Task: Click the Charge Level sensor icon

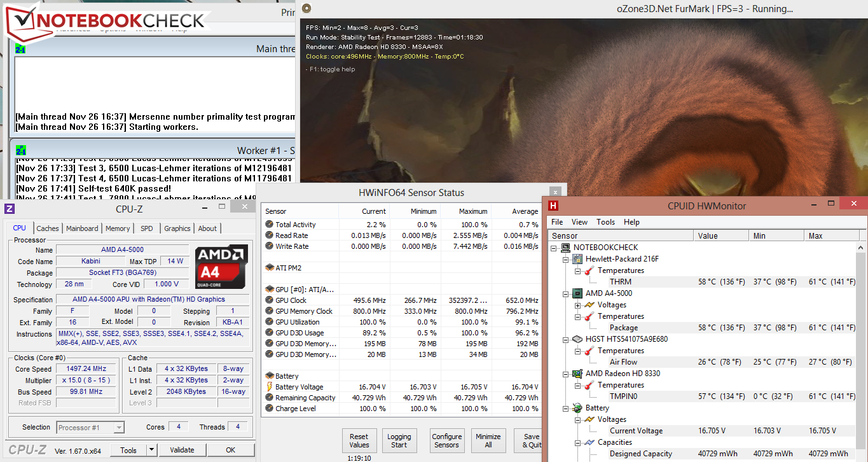Action: pyautogui.click(x=270, y=409)
